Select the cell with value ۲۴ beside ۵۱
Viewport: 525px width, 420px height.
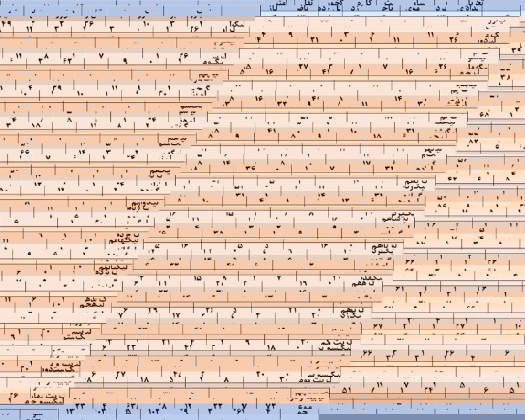pyautogui.click(x=428, y=390)
